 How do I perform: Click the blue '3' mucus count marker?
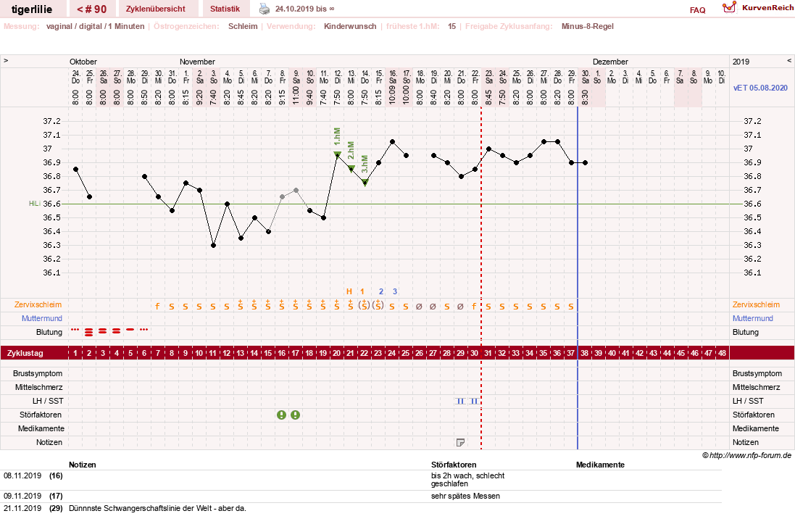395,291
